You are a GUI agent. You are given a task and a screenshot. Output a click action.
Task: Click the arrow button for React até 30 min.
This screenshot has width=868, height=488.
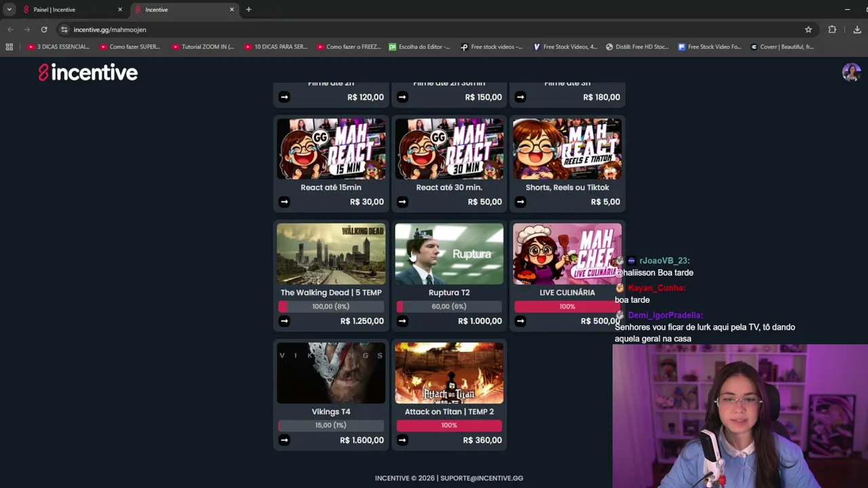[402, 201]
